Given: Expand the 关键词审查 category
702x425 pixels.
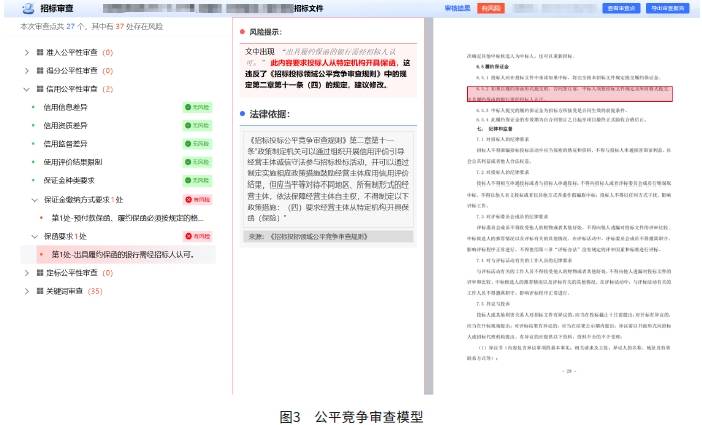Looking at the screenshot, I should pos(26,291).
